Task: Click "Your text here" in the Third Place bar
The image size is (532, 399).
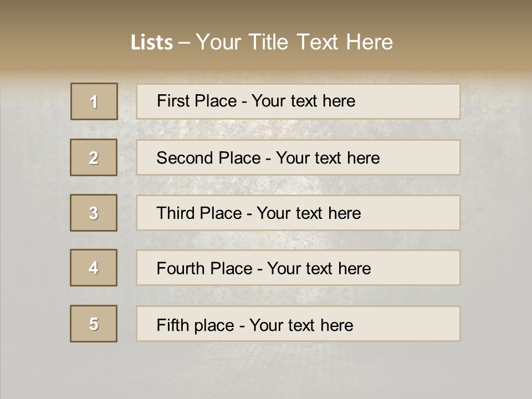Action: (x=309, y=213)
